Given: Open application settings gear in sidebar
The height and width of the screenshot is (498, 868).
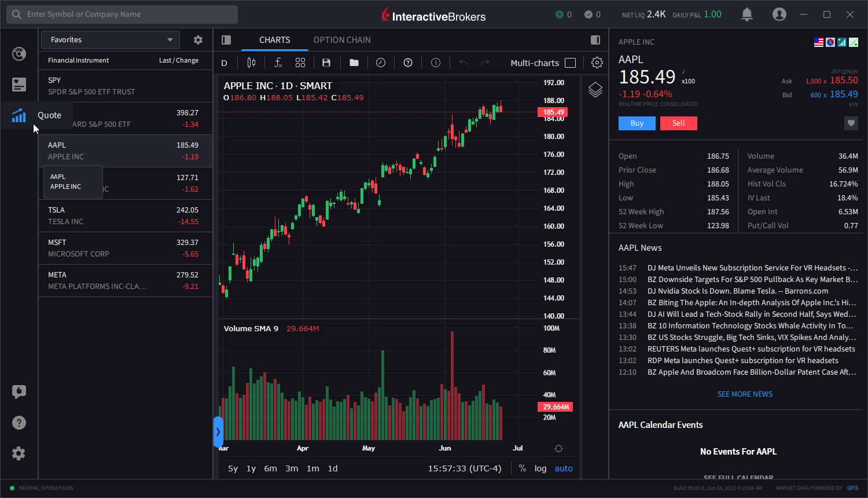Looking at the screenshot, I should pos(19,453).
